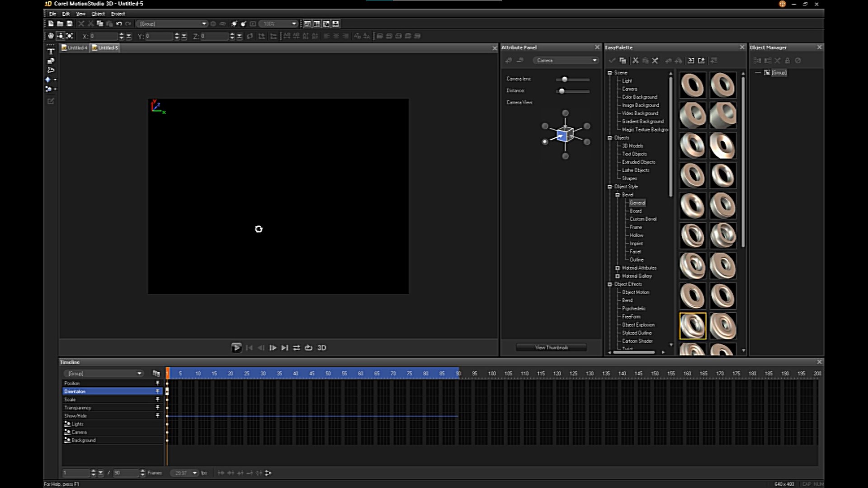Click the Save document icon in the toolbar
This screenshot has height=488, width=868.
70,23
